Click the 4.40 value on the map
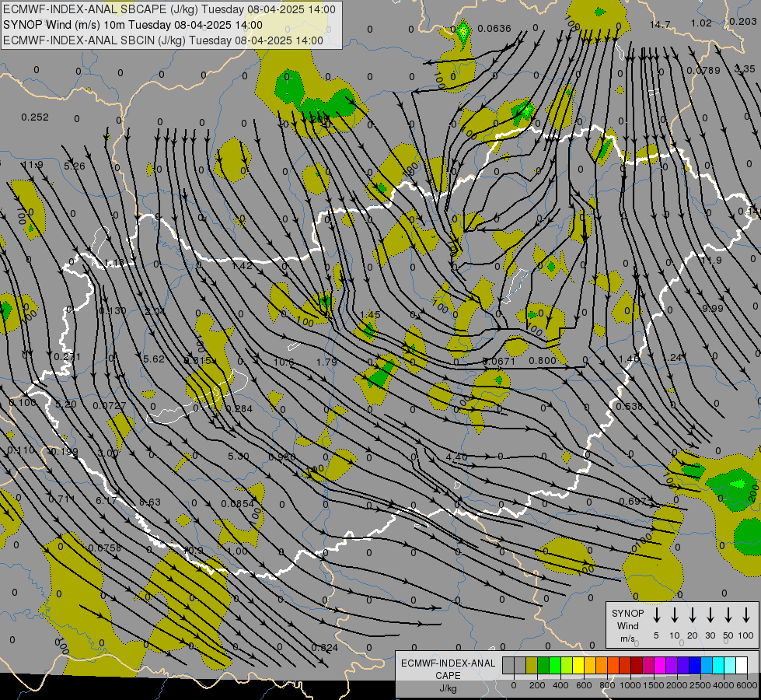The width and height of the screenshot is (761, 700). pos(456,457)
